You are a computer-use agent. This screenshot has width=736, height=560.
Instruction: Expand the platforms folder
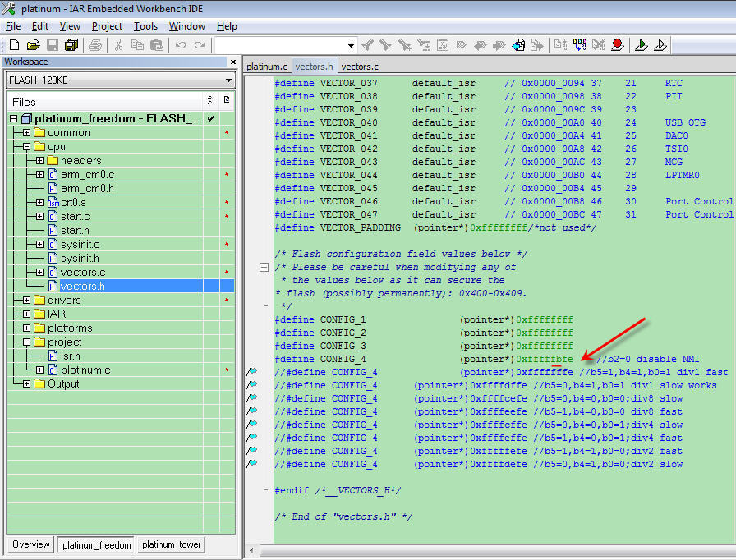click(x=27, y=328)
